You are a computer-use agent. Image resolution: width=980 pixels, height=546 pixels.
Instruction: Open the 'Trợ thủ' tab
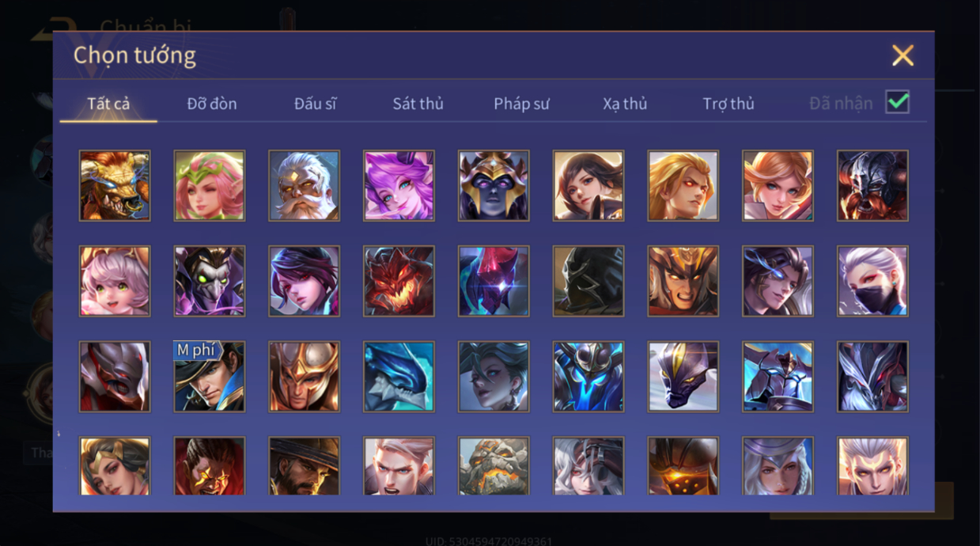pos(728,104)
